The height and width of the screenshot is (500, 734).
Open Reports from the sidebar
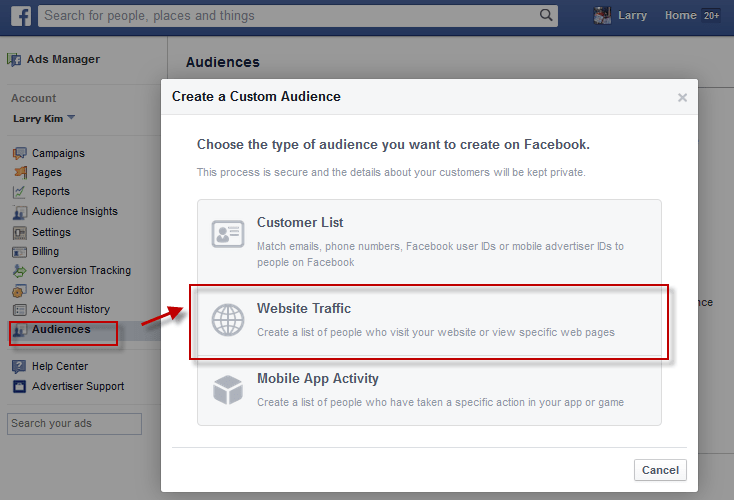coord(51,191)
